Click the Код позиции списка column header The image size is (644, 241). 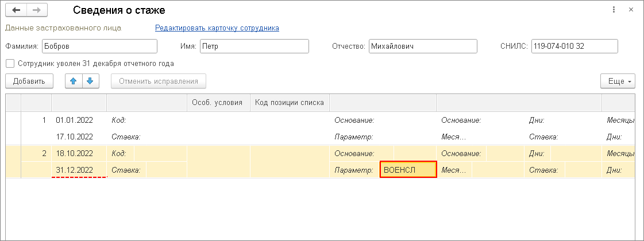tap(290, 103)
